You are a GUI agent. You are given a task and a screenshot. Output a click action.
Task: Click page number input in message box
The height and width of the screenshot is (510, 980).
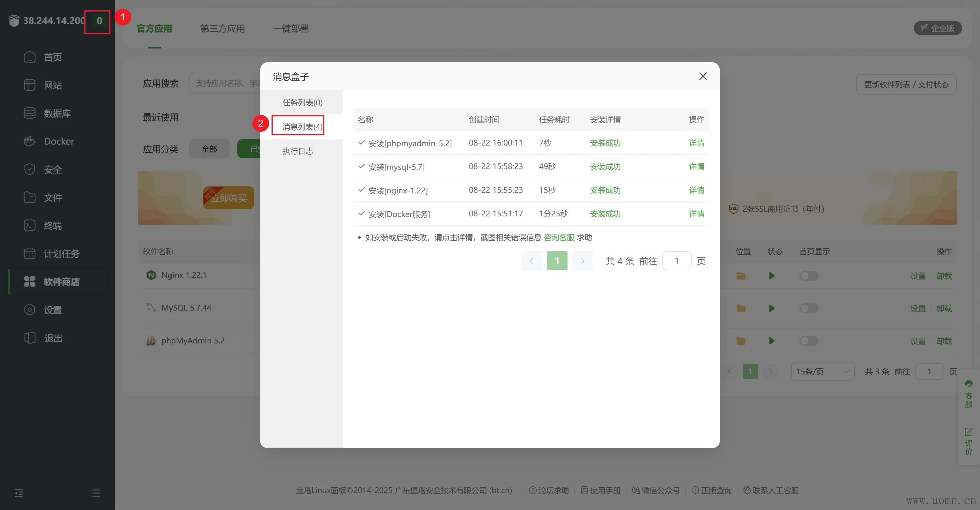pos(676,261)
